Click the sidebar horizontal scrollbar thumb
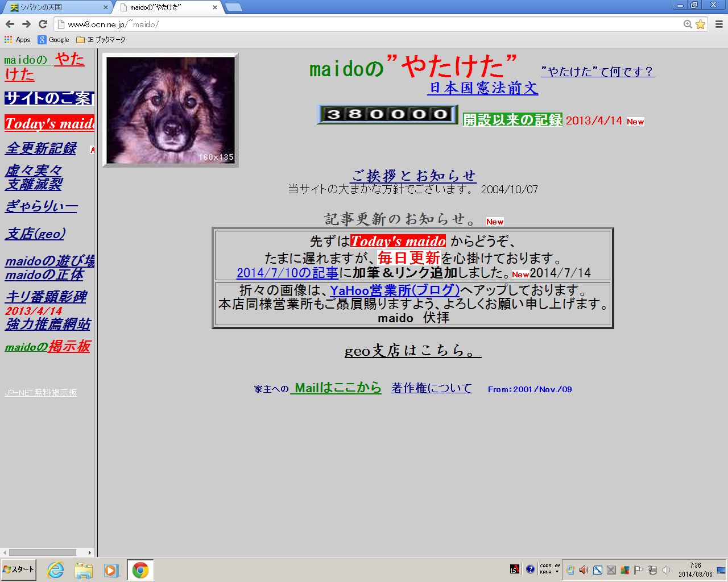 43,552
